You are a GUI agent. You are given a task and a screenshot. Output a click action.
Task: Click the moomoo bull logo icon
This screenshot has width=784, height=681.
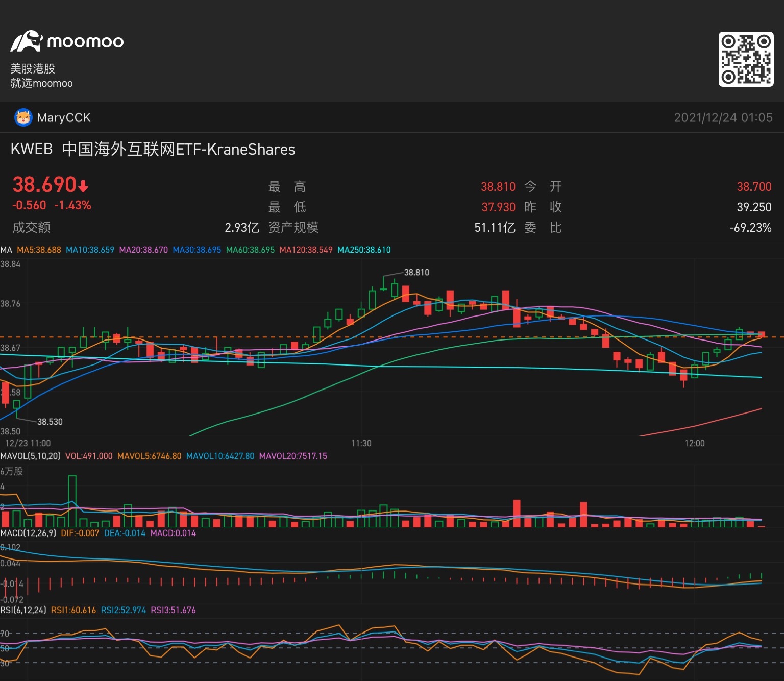click(x=26, y=41)
